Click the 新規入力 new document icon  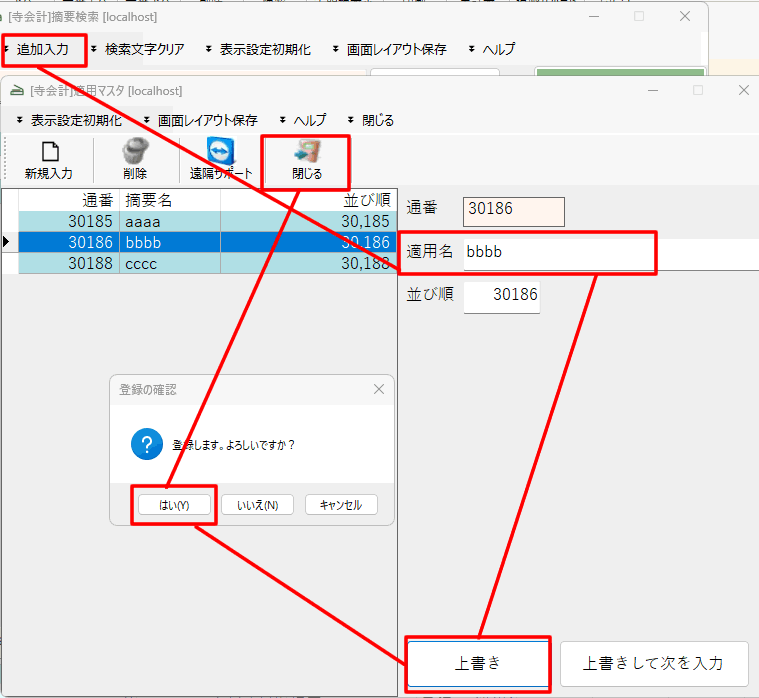(49, 151)
